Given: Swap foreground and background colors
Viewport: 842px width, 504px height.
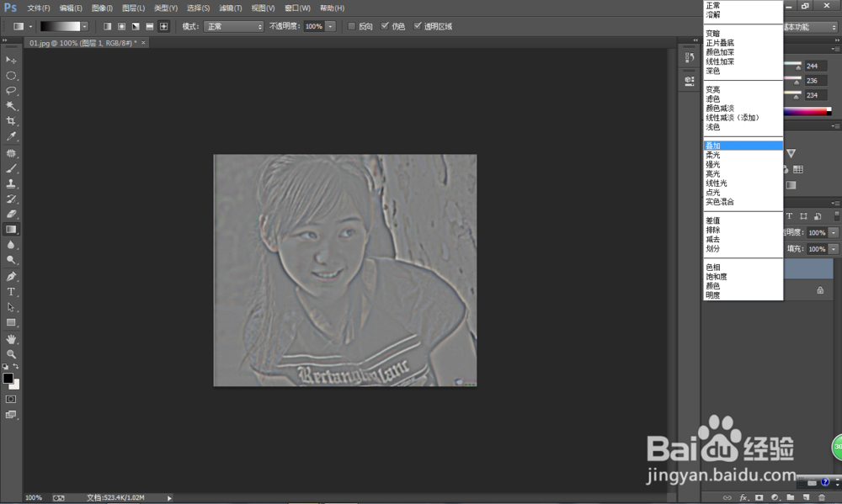Looking at the screenshot, I should (x=15, y=366).
